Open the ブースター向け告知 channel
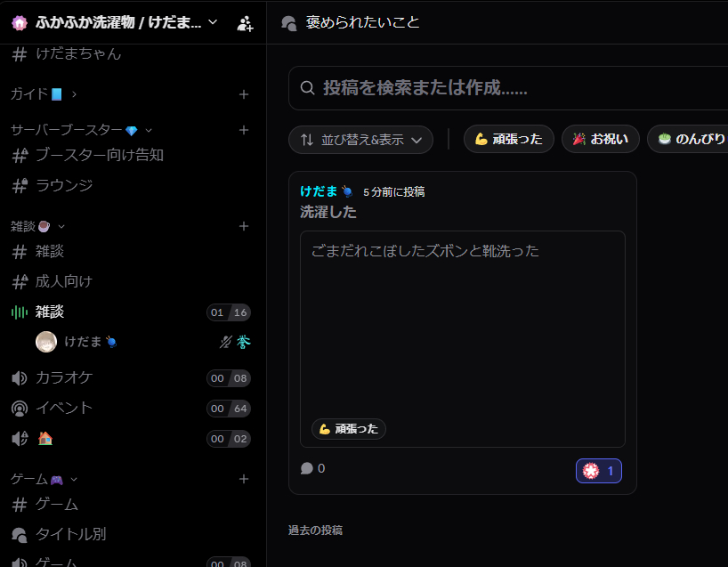The width and height of the screenshot is (728, 567). coord(99,155)
